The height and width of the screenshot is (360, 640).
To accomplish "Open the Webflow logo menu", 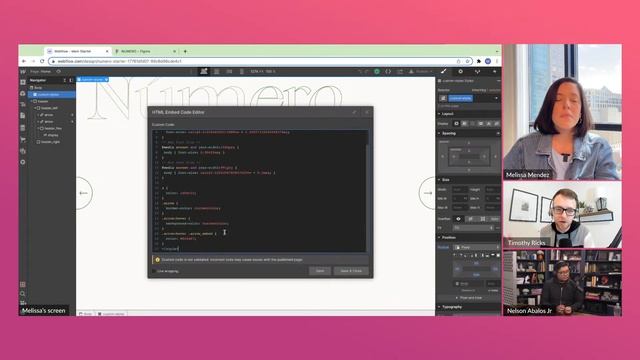I will pos(23,71).
